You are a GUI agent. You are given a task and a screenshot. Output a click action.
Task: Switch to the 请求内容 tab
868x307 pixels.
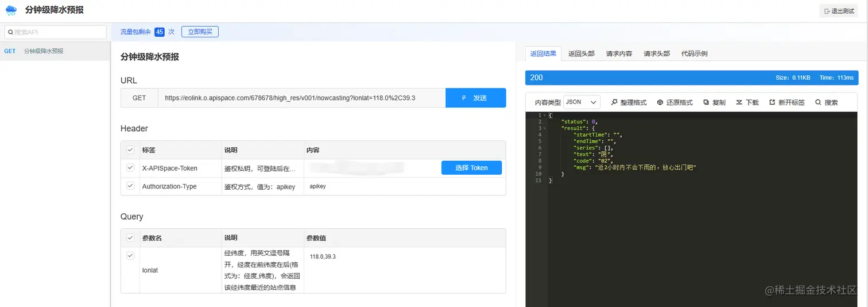[619, 53]
